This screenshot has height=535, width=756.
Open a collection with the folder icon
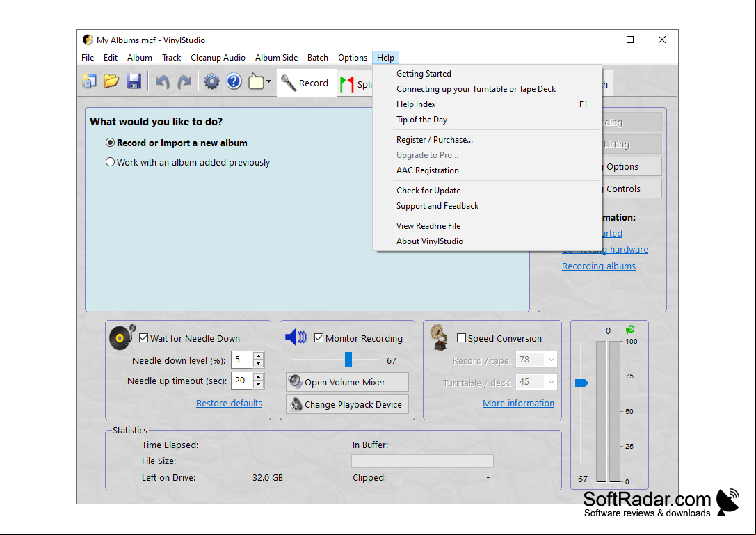[x=111, y=81]
